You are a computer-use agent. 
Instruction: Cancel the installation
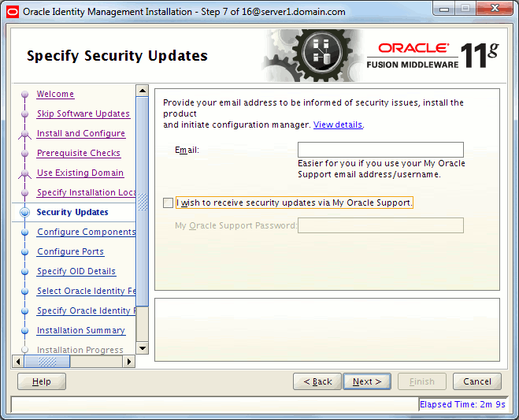[477, 381]
